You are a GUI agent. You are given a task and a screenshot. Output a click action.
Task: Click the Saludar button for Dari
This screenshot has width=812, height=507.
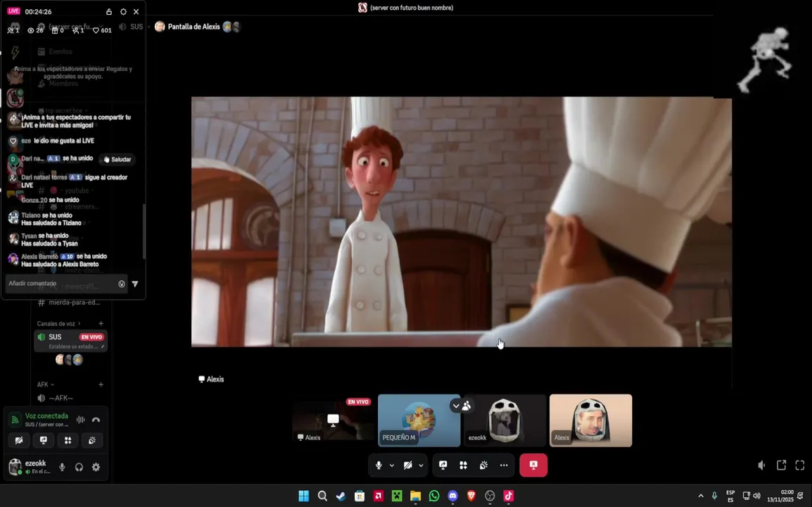[x=117, y=159]
